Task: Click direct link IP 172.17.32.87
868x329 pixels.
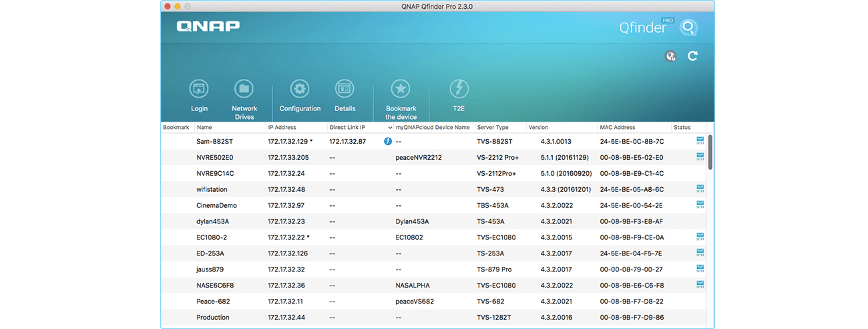Action: [347, 141]
